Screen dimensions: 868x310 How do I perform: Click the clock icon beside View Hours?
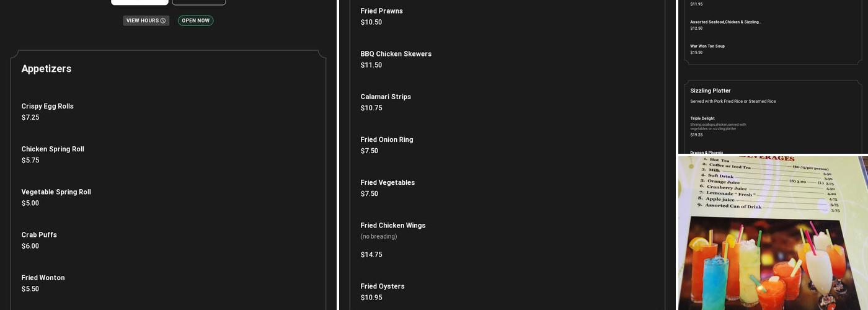(163, 21)
